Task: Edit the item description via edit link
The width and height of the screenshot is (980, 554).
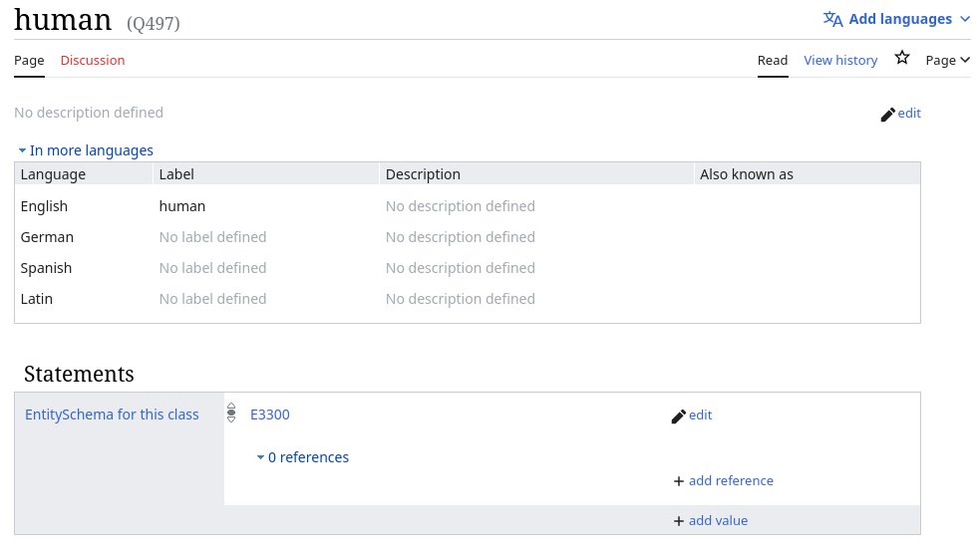Action: click(x=909, y=113)
